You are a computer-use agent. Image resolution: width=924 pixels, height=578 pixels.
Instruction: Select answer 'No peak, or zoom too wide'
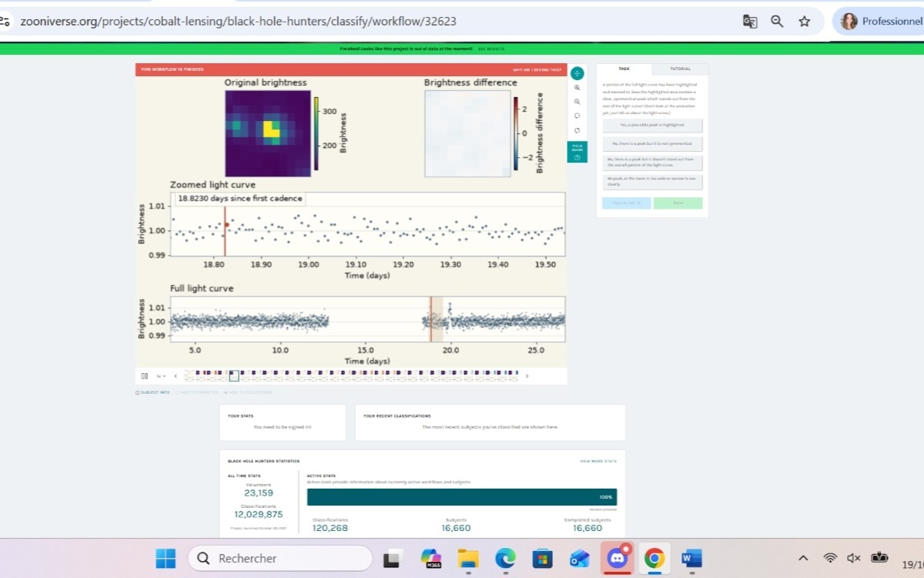click(x=652, y=181)
